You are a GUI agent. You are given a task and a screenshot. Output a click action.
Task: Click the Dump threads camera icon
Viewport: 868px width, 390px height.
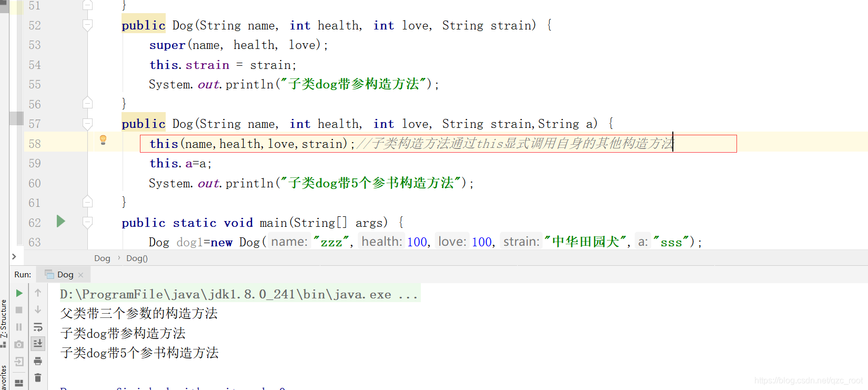[19, 344]
